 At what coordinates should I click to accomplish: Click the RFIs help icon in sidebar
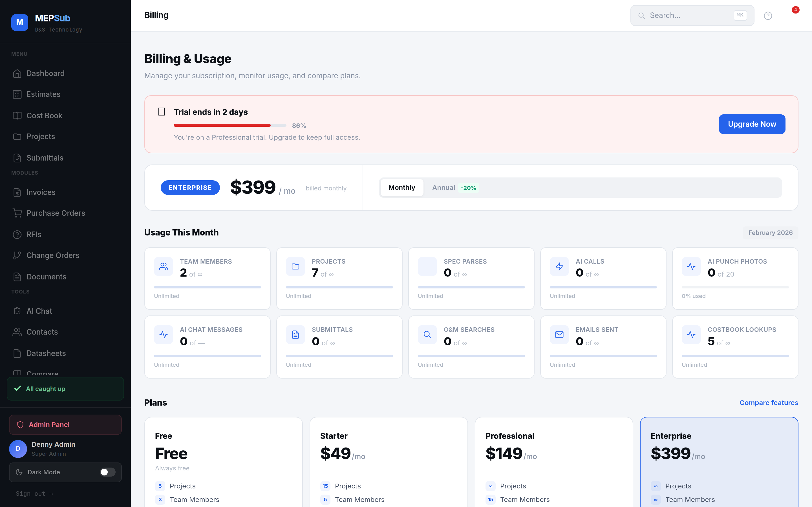[17, 234]
